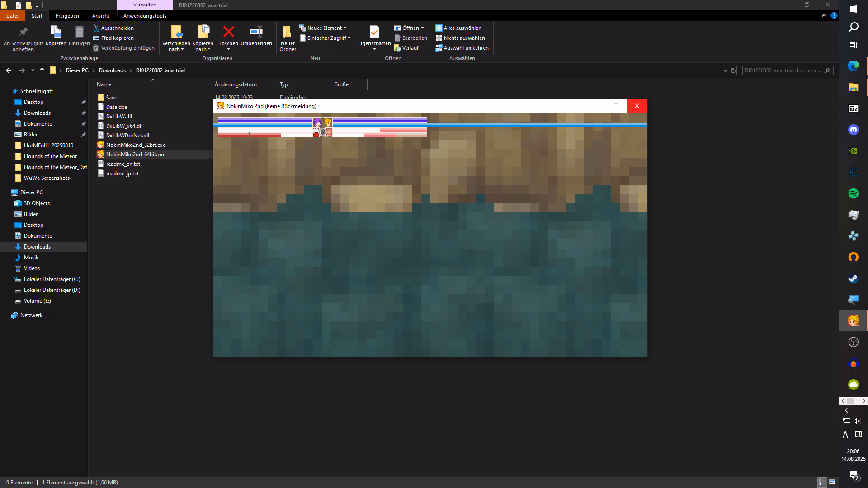Click the Löschen delete icon in ribbon
This screenshot has width=868, height=488.
[229, 32]
